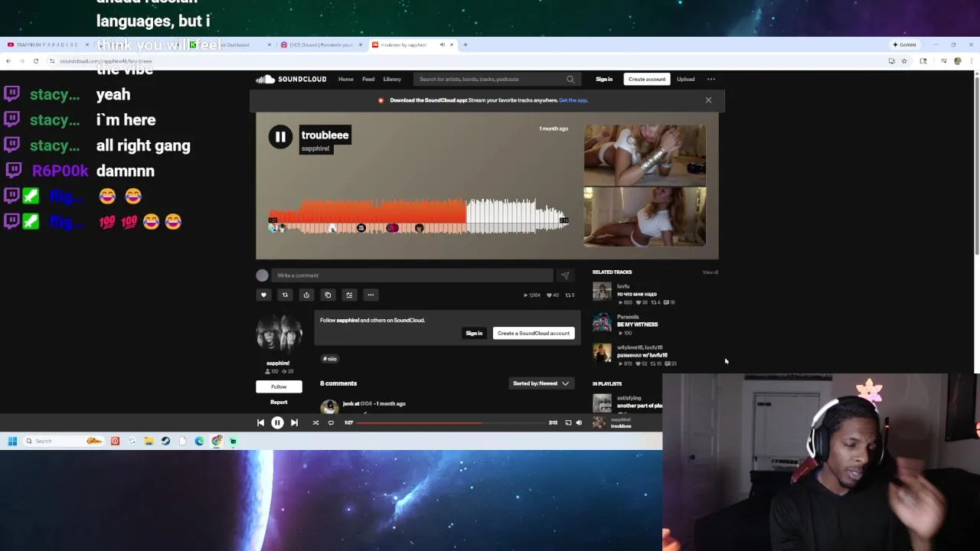Pause playback in the bottom player bar

[x=277, y=422]
